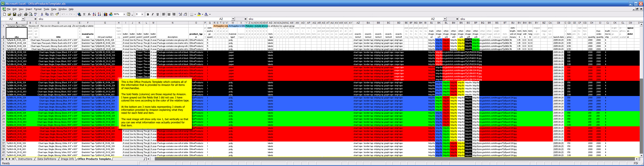
Task: Apply the yellow fill color bucket
Action: [199, 15]
